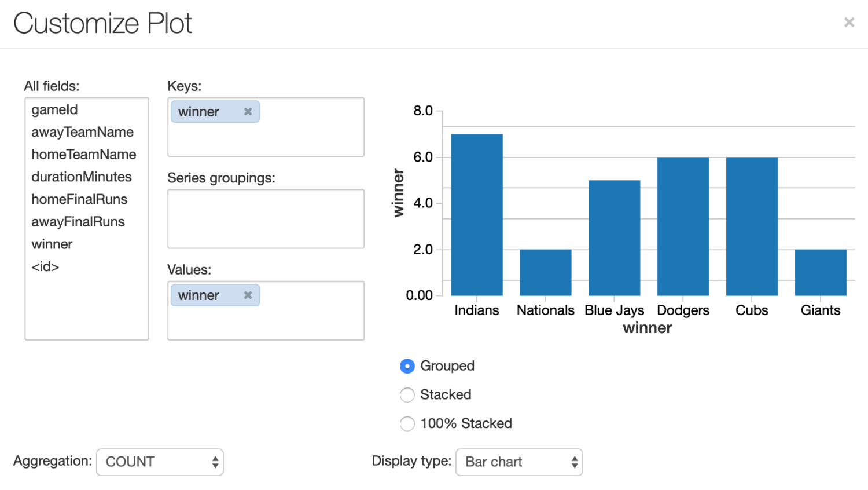Click the Cubs bar in the chart
Screen dimensions: 868x490
(x=752, y=226)
